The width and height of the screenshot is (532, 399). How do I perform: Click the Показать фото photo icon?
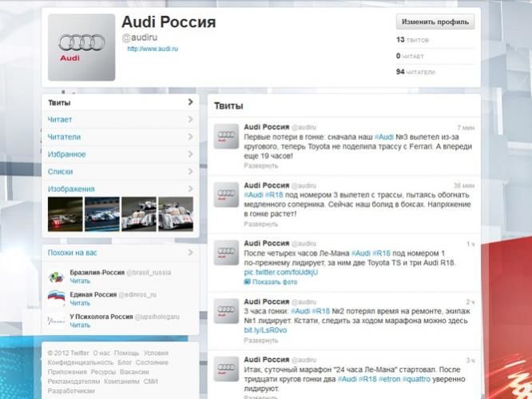pos(248,281)
